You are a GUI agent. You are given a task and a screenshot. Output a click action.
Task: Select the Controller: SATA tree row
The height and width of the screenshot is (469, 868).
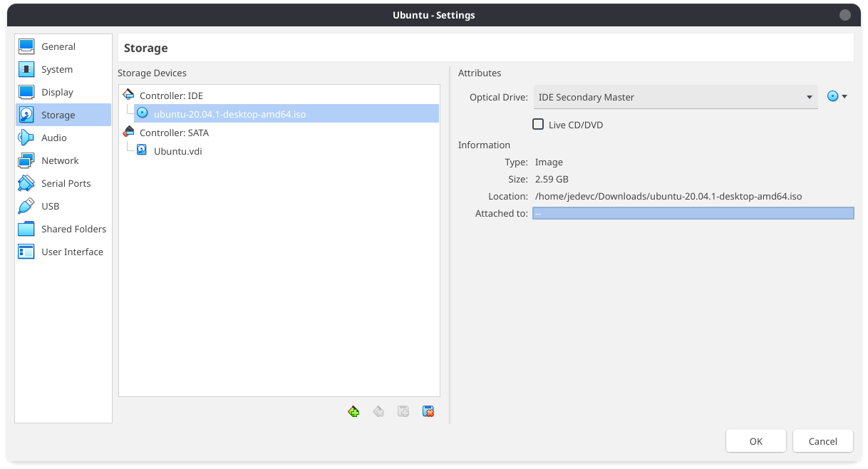(x=279, y=133)
